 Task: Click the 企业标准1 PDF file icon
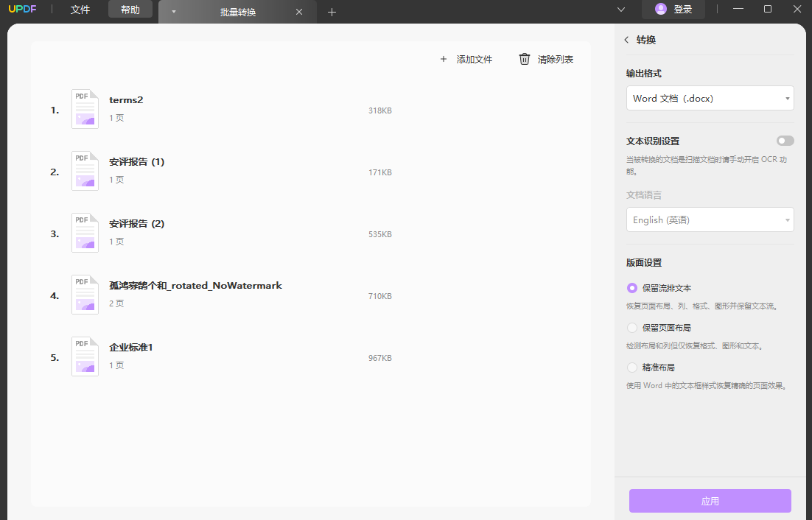click(x=84, y=356)
